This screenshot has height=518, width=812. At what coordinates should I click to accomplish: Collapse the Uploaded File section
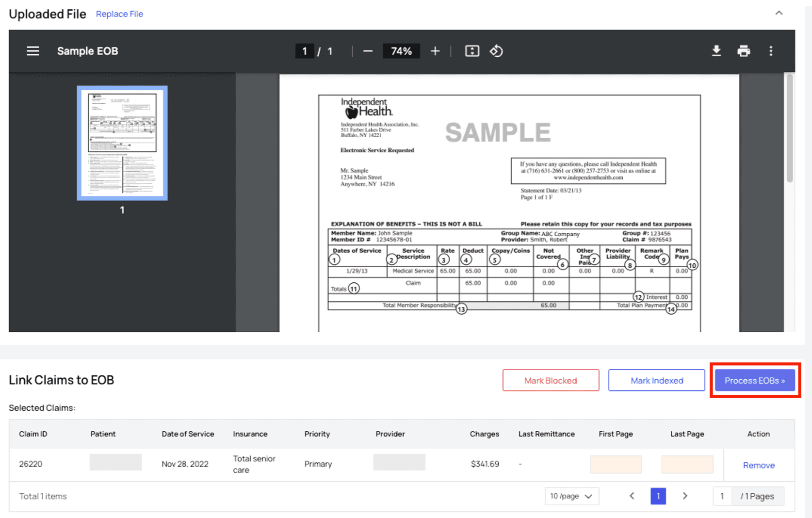(x=779, y=13)
